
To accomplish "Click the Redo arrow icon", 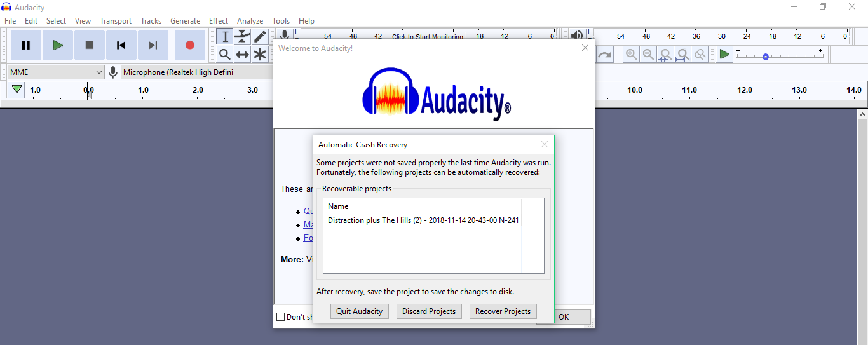I will coord(604,55).
